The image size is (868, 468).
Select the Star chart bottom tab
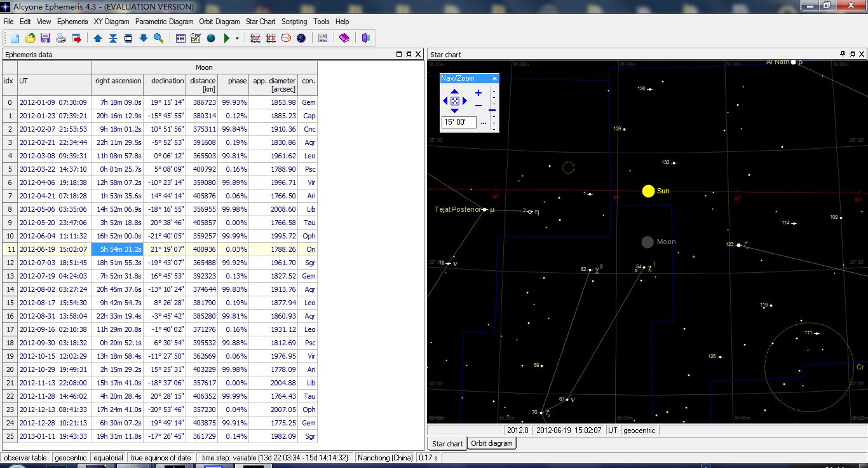pos(447,444)
